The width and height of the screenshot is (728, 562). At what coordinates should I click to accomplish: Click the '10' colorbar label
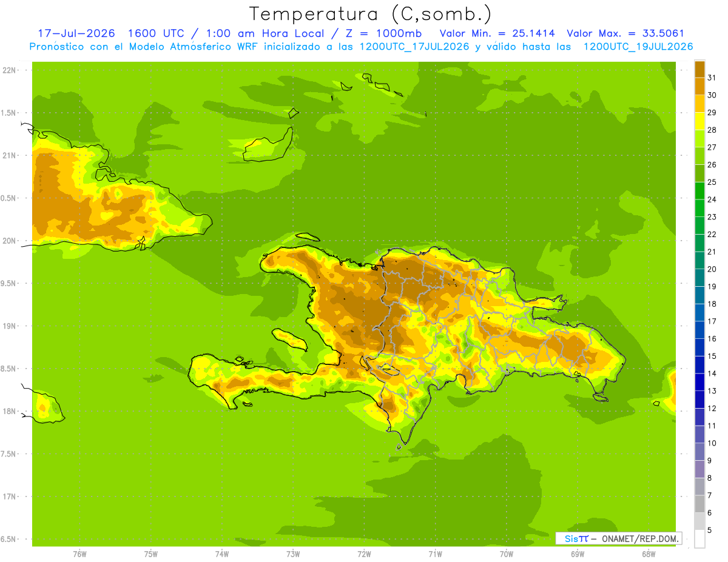[712, 443]
